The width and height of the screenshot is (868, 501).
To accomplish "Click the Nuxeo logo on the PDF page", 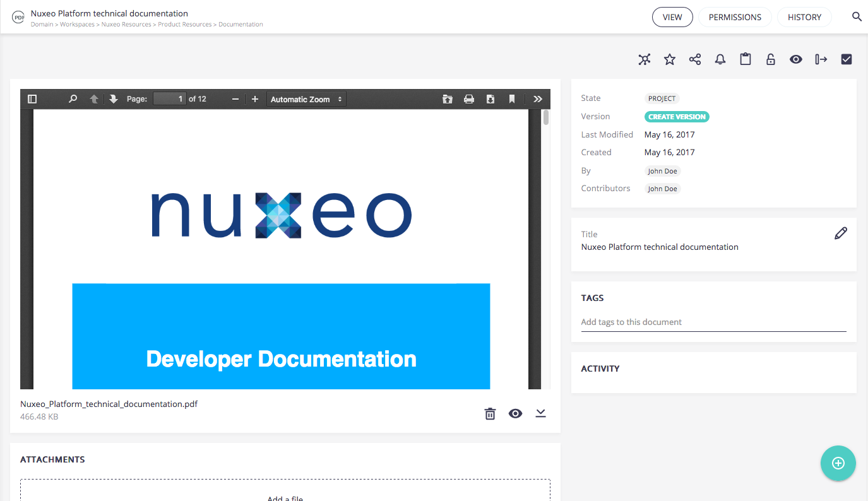I will [x=282, y=215].
